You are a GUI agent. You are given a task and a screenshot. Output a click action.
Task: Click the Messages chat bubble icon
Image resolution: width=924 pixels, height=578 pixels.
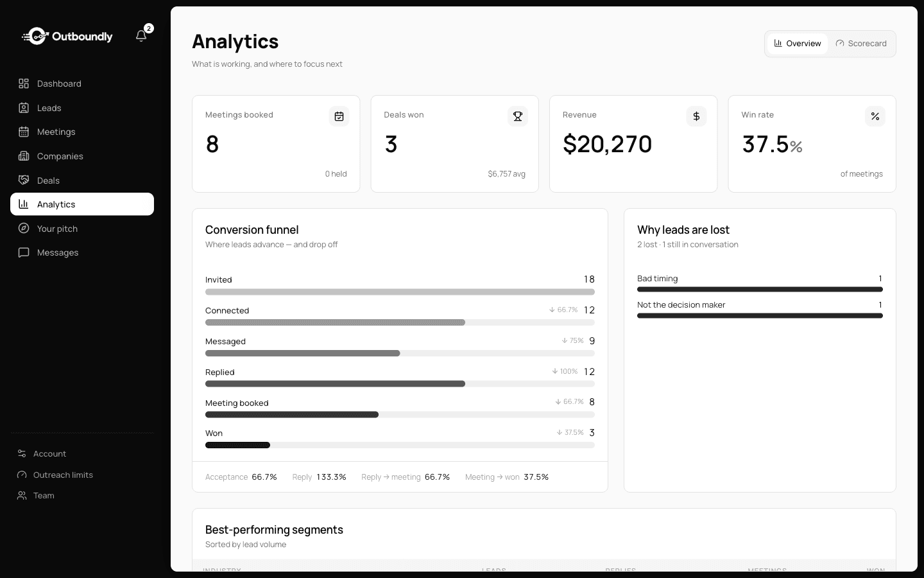click(x=24, y=252)
